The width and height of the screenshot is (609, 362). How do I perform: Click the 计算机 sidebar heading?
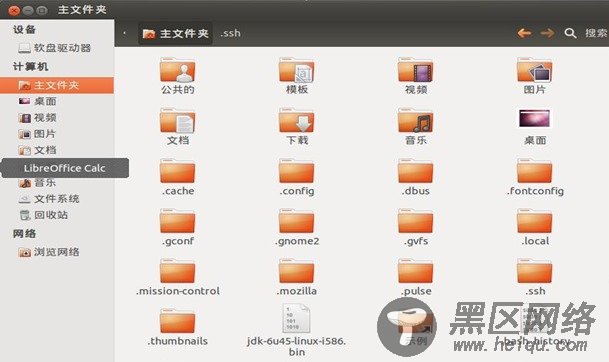click(x=30, y=67)
